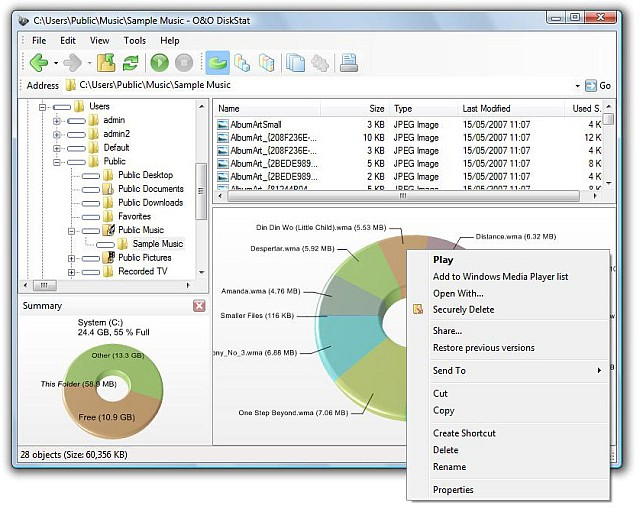
Task: Click the Securely Delete shredder icon
Action: point(418,309)
